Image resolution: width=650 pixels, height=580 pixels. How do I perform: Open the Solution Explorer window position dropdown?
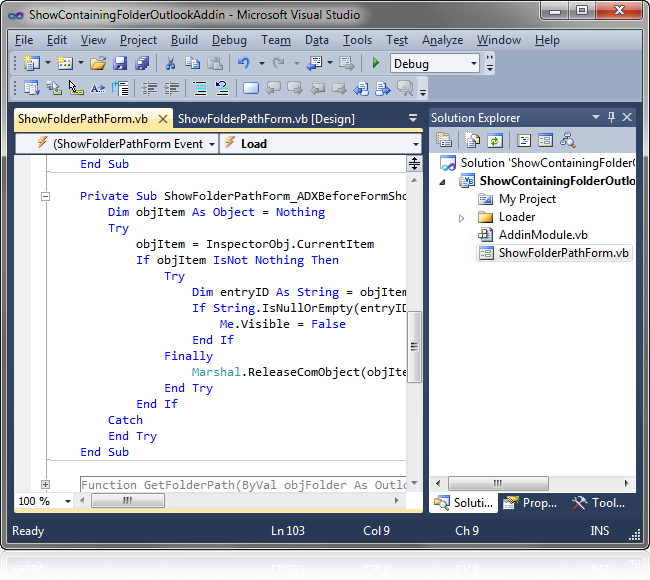coord(596,117)
